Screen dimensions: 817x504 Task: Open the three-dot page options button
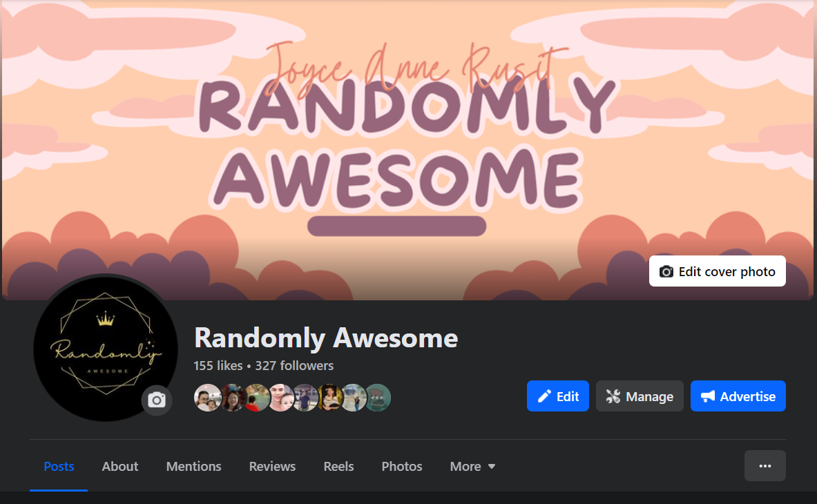tap(765, 465)
